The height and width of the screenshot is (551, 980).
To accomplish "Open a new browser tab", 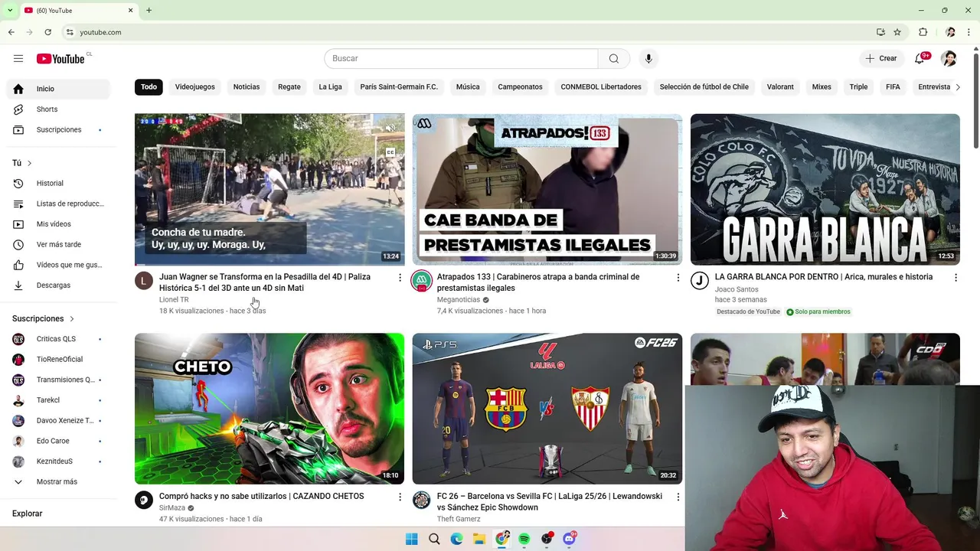I will [149, 11].
